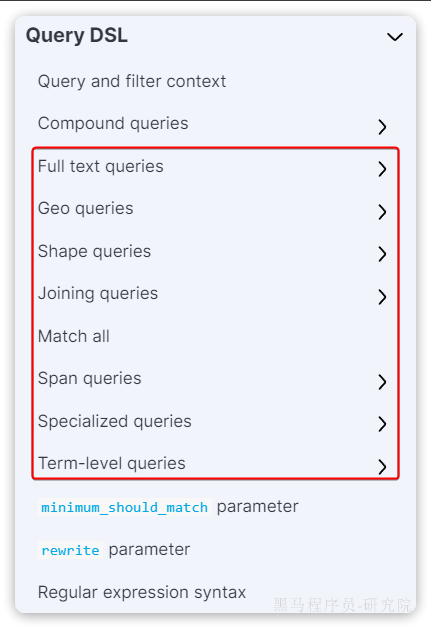The height and width of the screenshot is (630, 431).
Task: Expand Compound queries arrow
Action: (382, 127)
